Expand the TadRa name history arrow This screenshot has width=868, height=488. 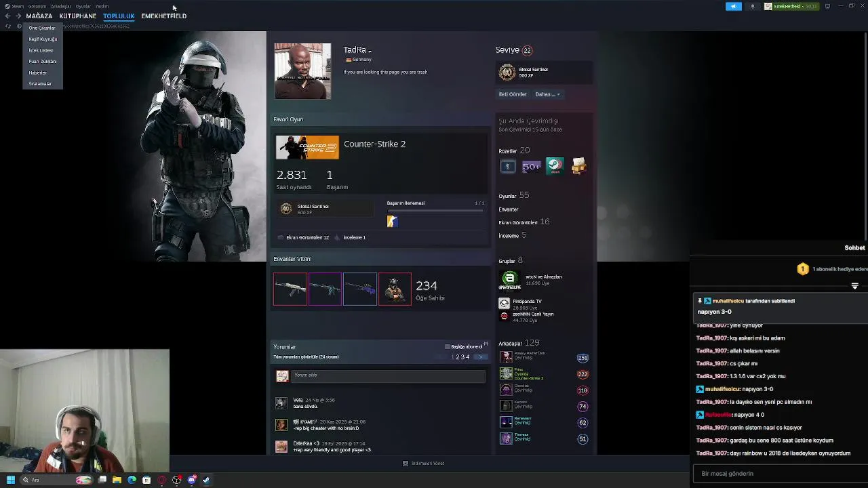370,51
